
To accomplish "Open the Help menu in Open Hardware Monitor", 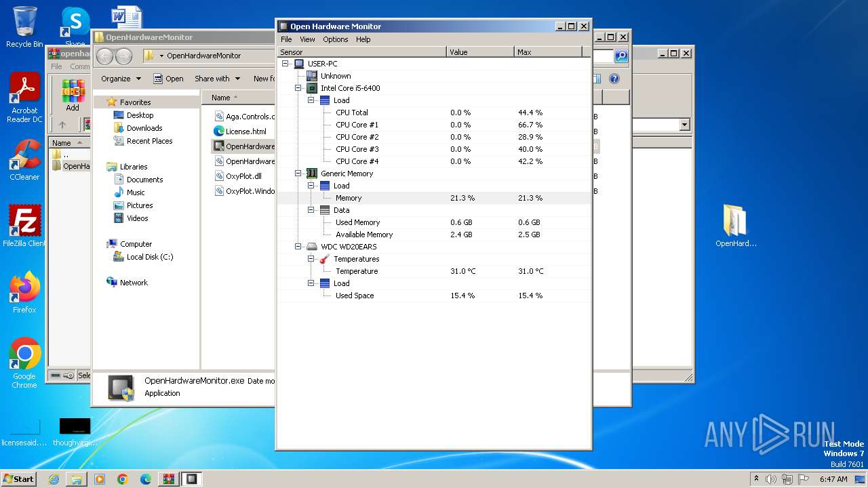I will coord(363,39).
